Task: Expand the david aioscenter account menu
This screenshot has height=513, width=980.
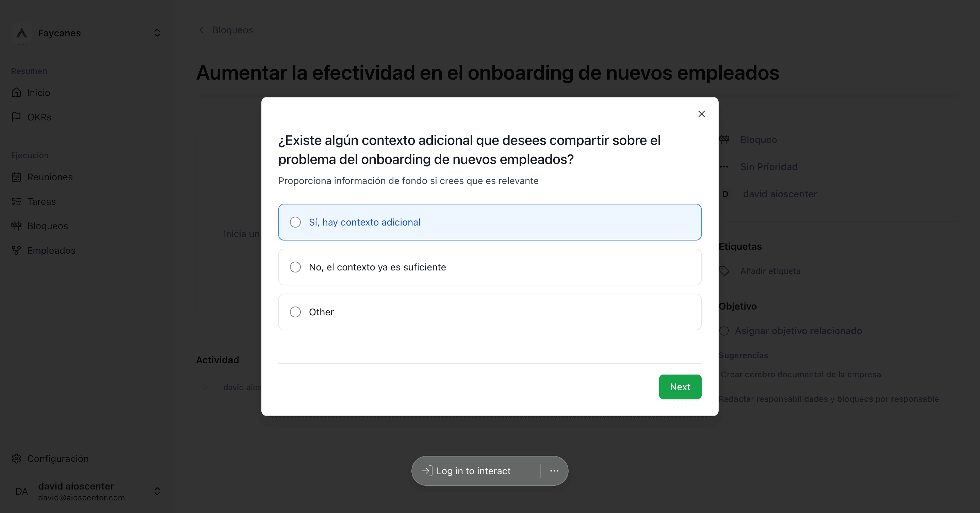Action: click(x=87, y=491)
